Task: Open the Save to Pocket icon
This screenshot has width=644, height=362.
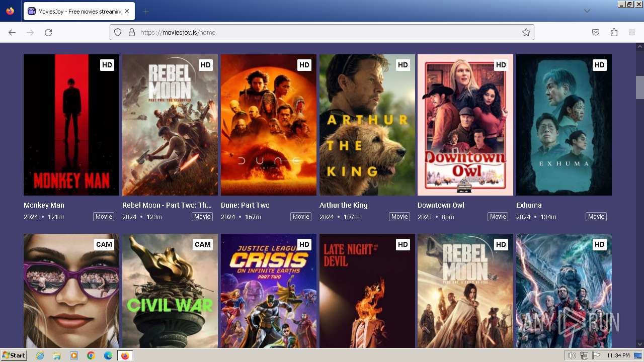Action: (596, 32)
